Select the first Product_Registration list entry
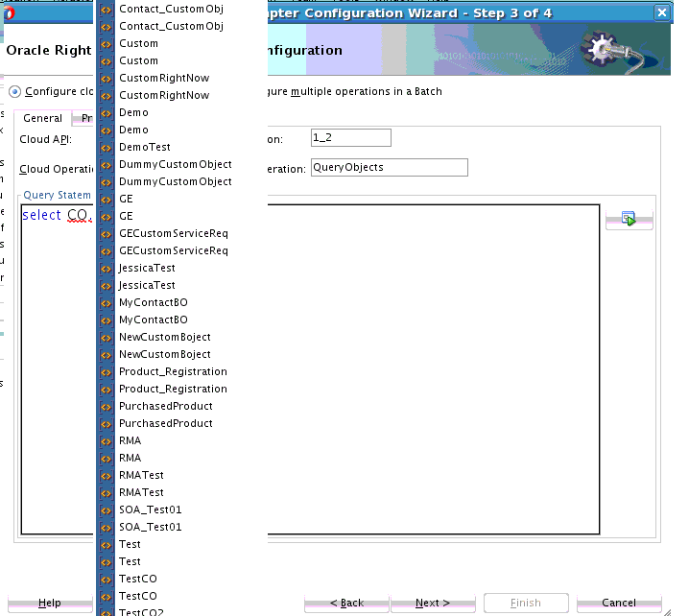This screenshot has width=689, height=616. coord(173,371)
